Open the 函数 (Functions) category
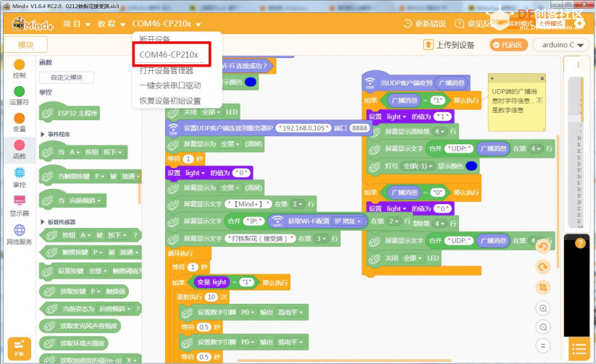Screen dimensions: 596x364 click(x=19, y=149)
